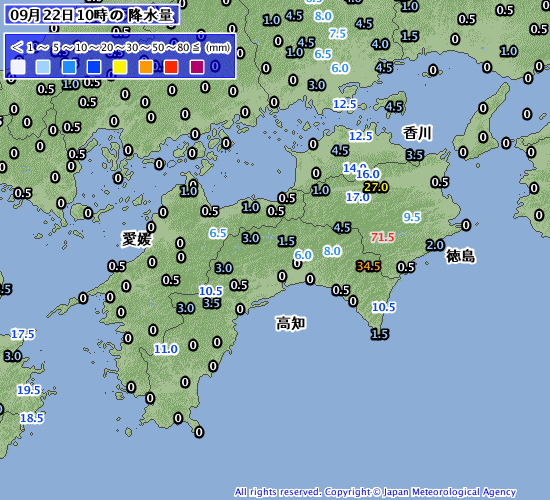This screenshot has width=550, height=500.
Task: Click the dark blue legend swatch
Action: point(94,67)
